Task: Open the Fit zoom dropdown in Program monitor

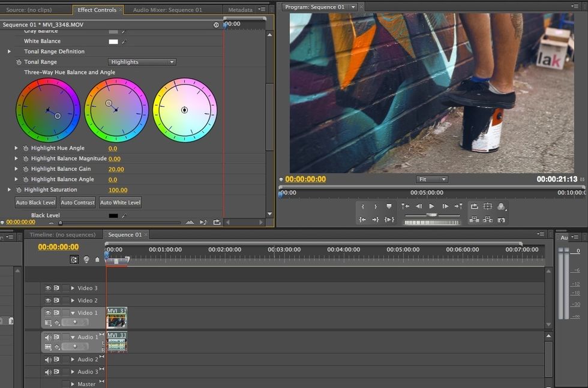Action: pyautogui.click(x=432, y=179)
